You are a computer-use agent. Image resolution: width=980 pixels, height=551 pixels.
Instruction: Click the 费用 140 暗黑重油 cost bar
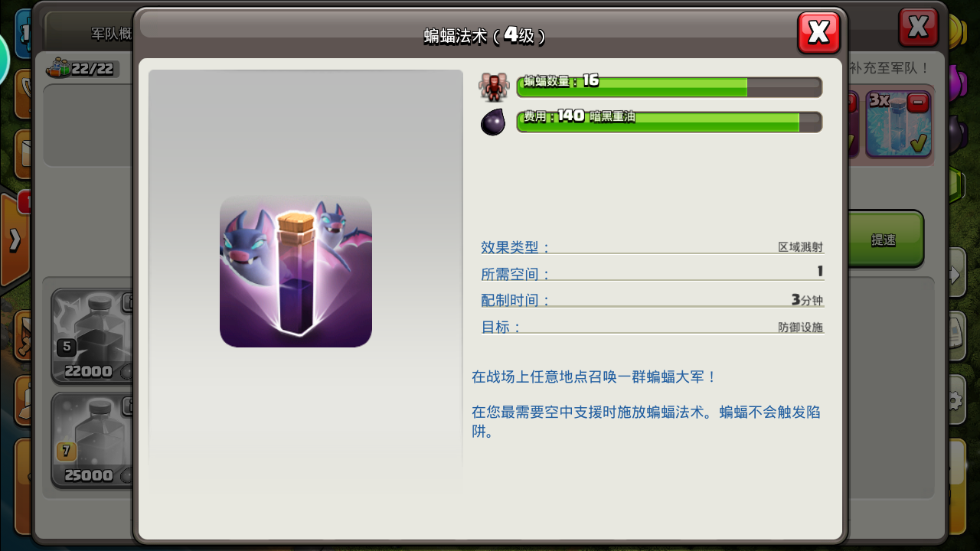coord(669,122)
